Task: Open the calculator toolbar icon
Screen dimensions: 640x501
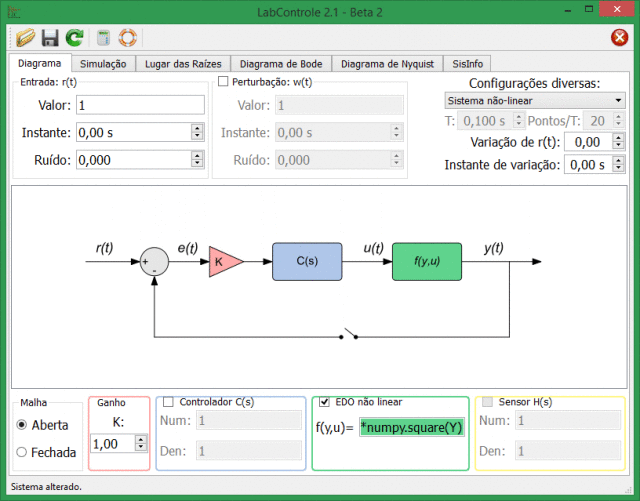Action: (x=103, y=38)
